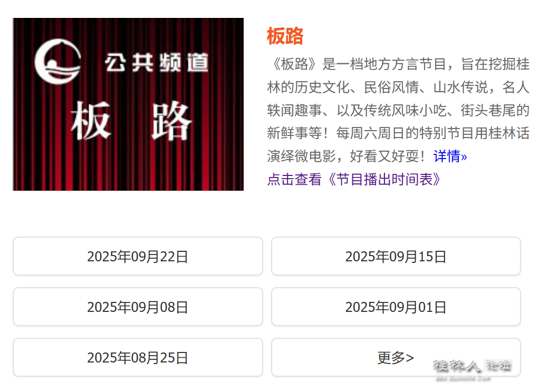Select the 2025年09月15日 episode button
Screen dimensions: 539x392
tap(396, 256)
